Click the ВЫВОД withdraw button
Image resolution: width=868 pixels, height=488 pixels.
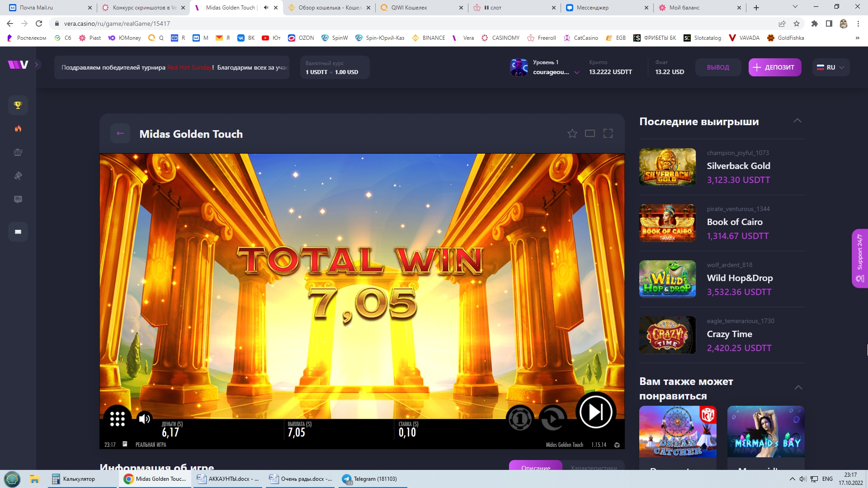[718, 67]
